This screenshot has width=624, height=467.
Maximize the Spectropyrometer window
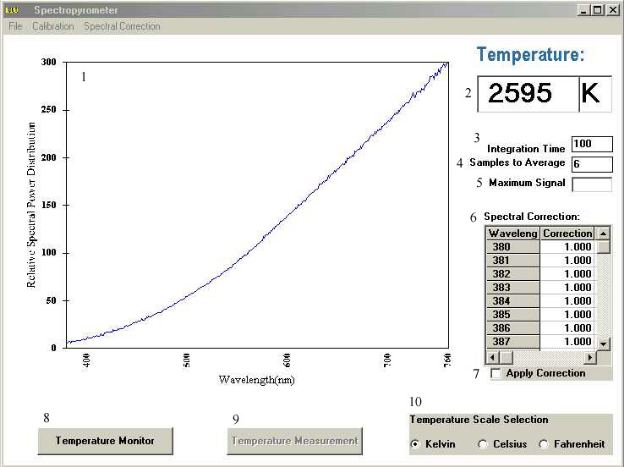click(x=597, y=10)
